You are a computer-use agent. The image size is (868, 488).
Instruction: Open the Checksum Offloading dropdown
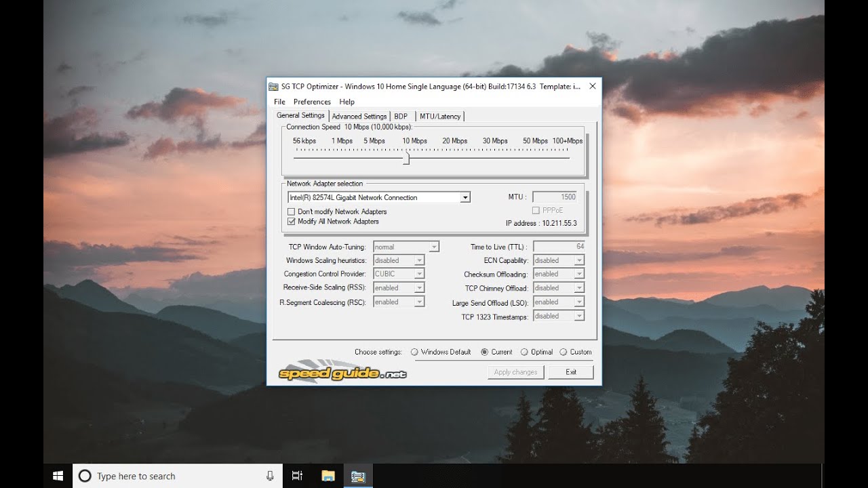pyautogui.click(x=579, y=274)
